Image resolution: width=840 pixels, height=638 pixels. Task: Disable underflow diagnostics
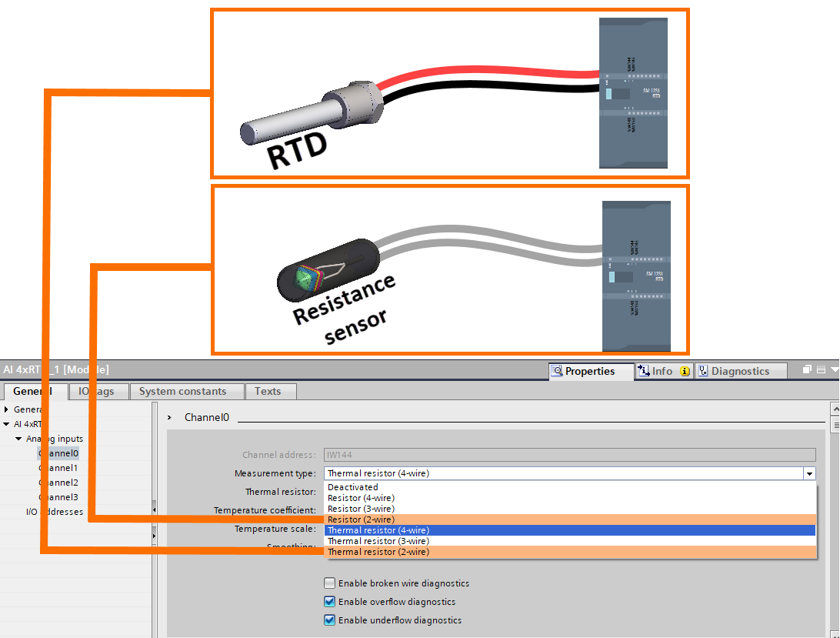pyautogui.click(x=329, y=620)
